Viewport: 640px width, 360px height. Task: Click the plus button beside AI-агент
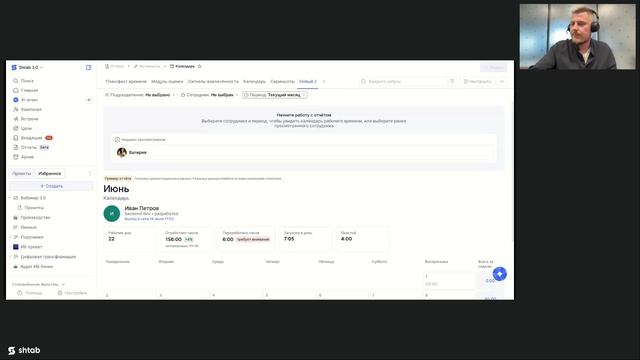[x=89, y=100]
